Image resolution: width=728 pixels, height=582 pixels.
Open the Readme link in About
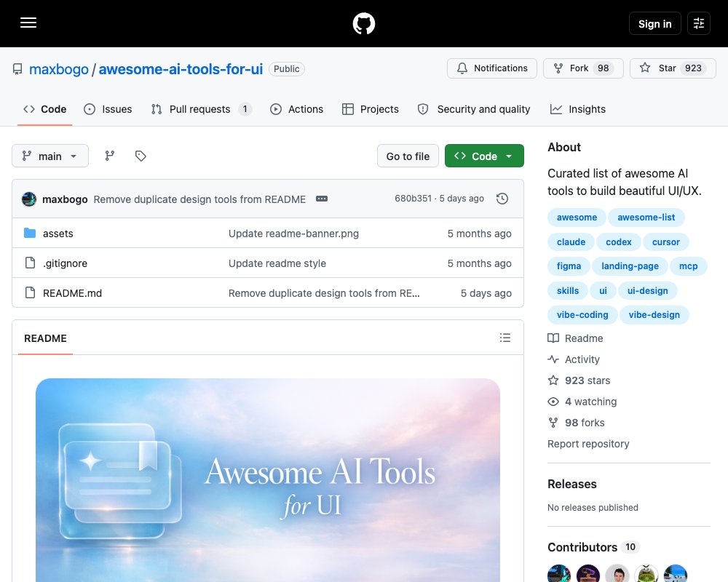pos(575,338)
